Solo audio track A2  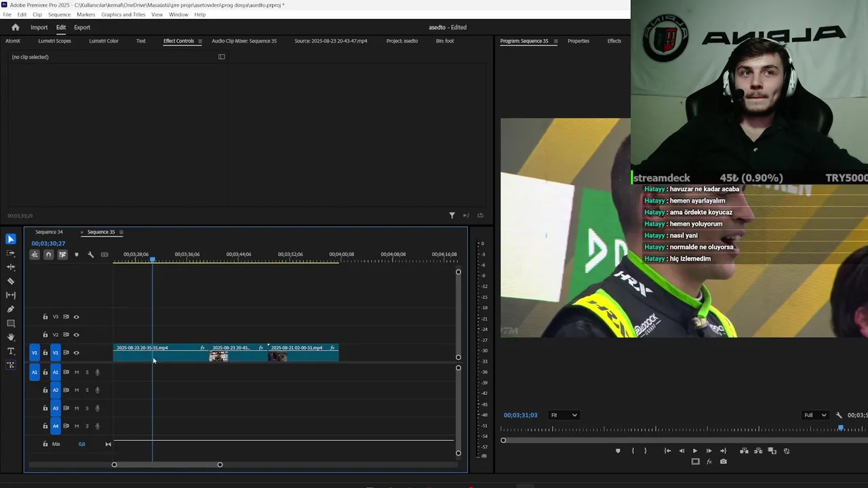[x=87, y=390]
